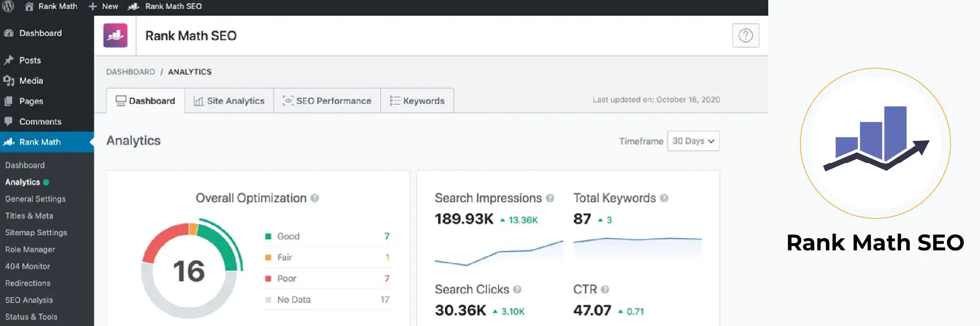The image size is (980, 326).
Task: Open Rank Math SEO admin bar item
Action: (x=165, y=7)
